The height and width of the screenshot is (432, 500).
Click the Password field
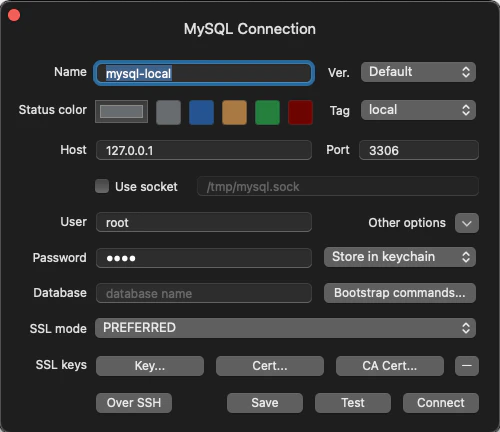[x=204, y=258]
